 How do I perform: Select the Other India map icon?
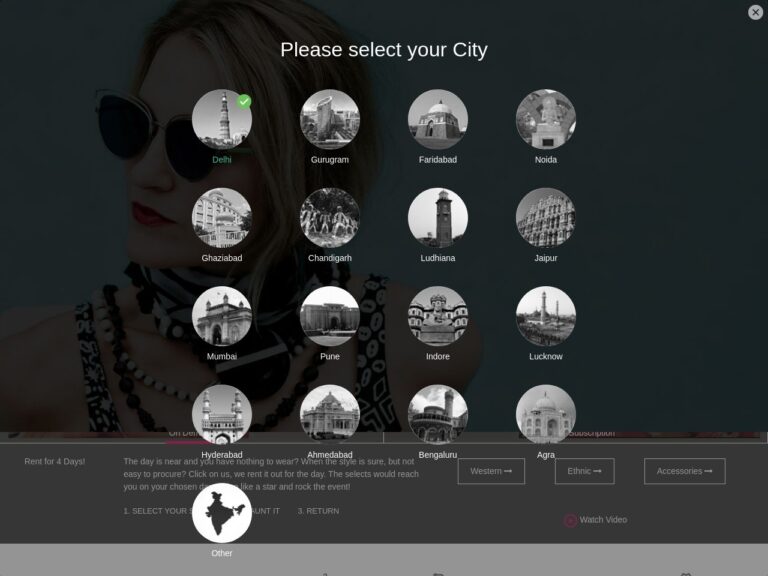[222, 513]
